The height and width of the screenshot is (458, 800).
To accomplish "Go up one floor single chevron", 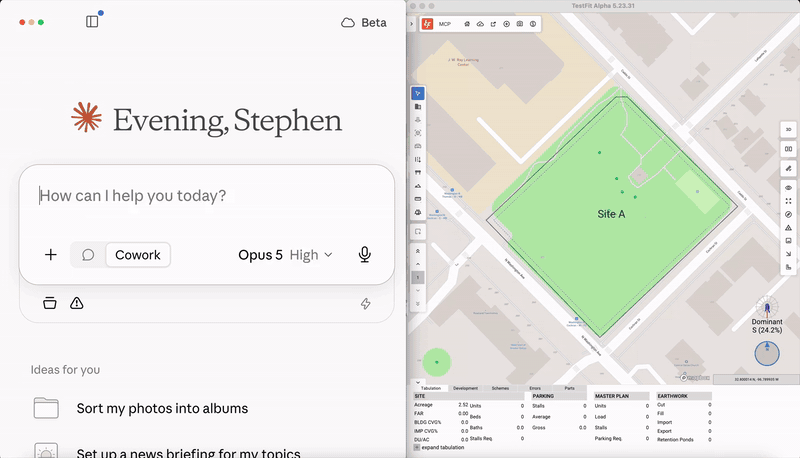I will 418,264.
